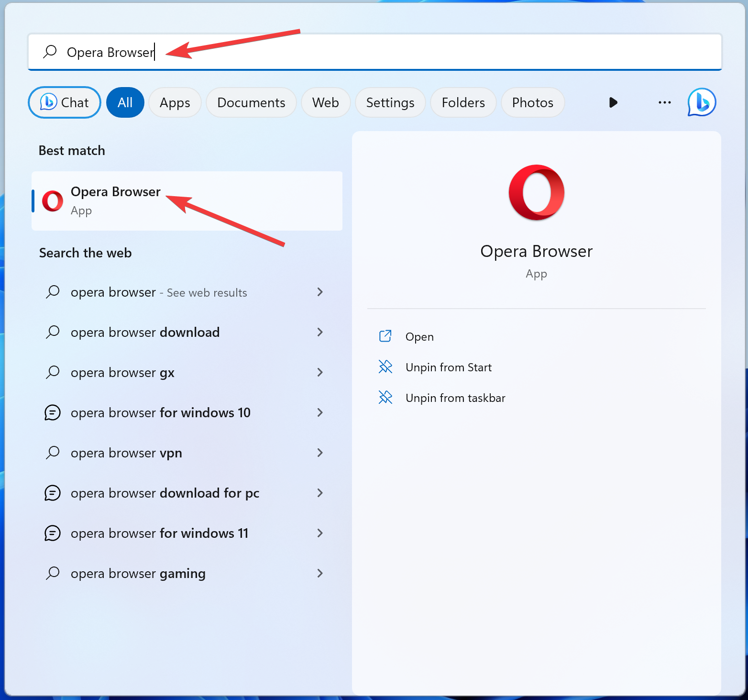Screen dimensions: 748x700
Task: Click Open to launch Opera Browser
Action: click(x=419, y=336)
